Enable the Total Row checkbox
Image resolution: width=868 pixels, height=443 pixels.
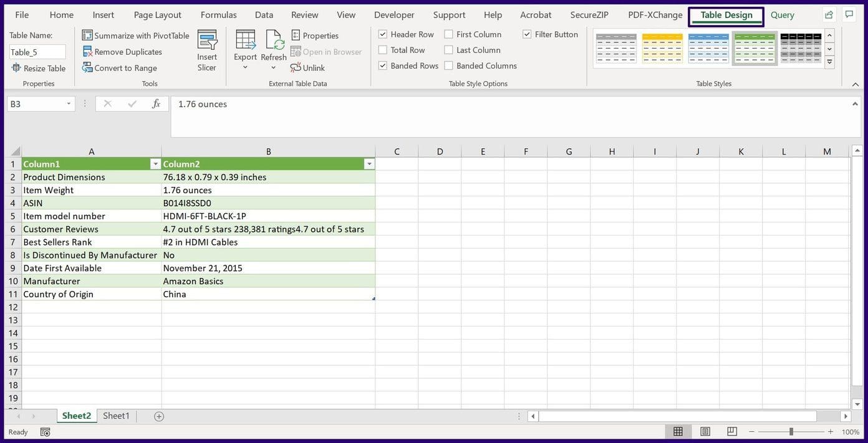click(x=383, y=50)
